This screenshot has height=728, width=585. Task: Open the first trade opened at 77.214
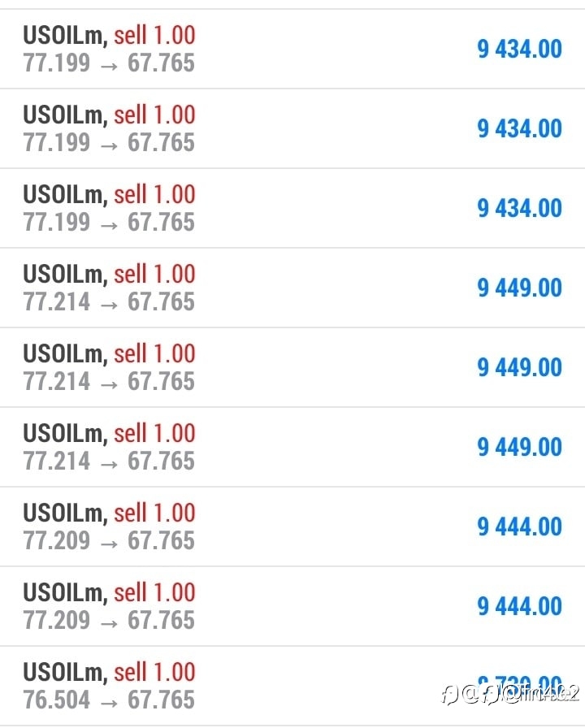292,288
